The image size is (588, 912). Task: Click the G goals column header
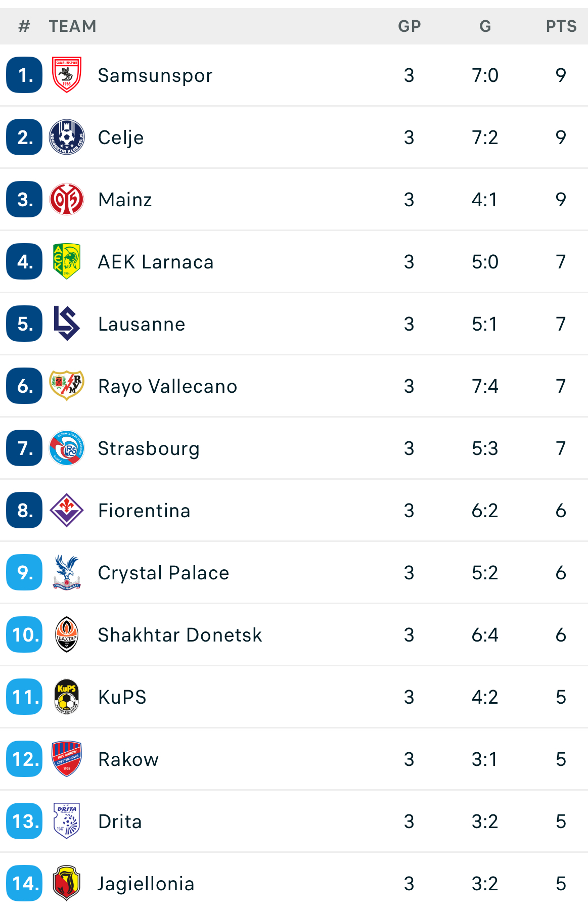tap(485, 26)
